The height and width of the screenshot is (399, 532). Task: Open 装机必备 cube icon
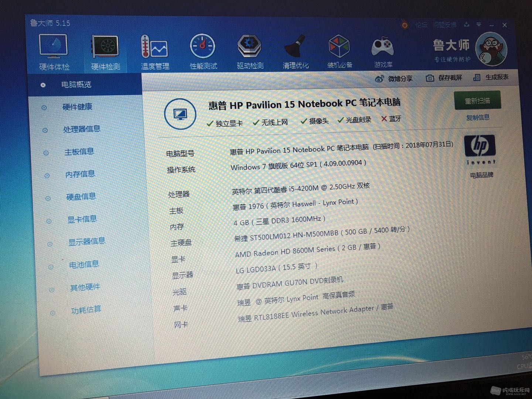pos(339,51)
